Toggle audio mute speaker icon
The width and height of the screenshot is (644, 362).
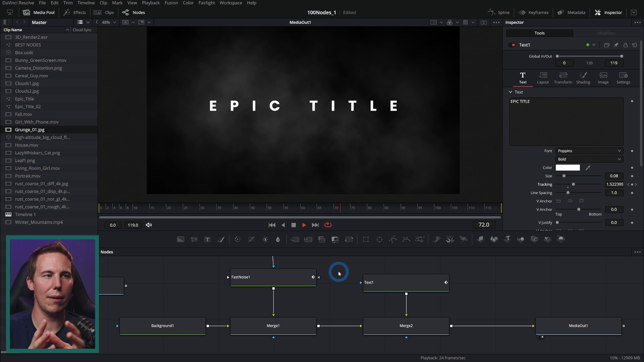point(149,225)
